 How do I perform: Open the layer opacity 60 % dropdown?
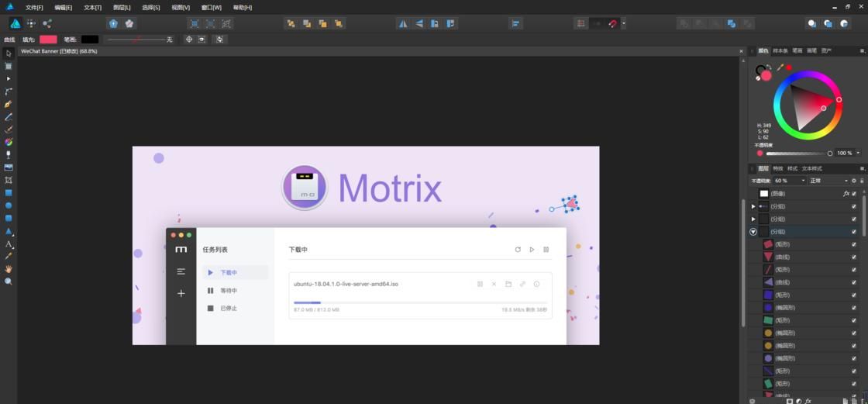pos(803,181)
